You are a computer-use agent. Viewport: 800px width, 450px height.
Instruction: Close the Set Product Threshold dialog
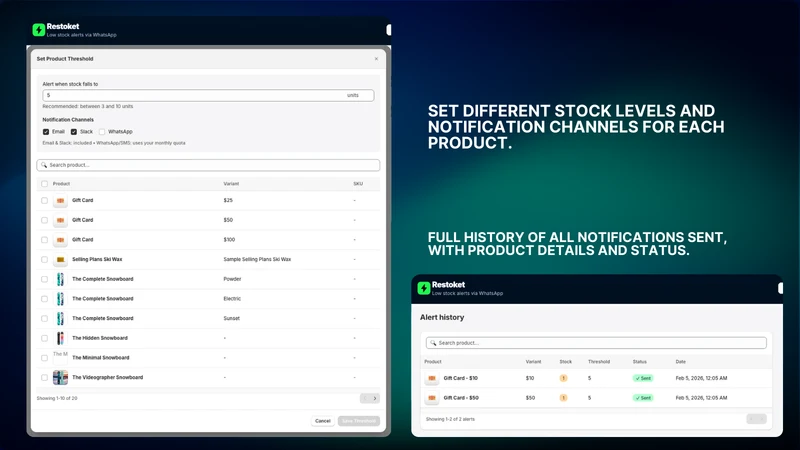click(377, 59)
